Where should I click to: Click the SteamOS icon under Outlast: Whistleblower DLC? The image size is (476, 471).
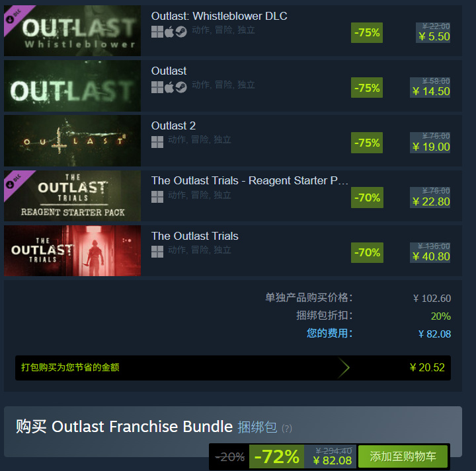181,32
